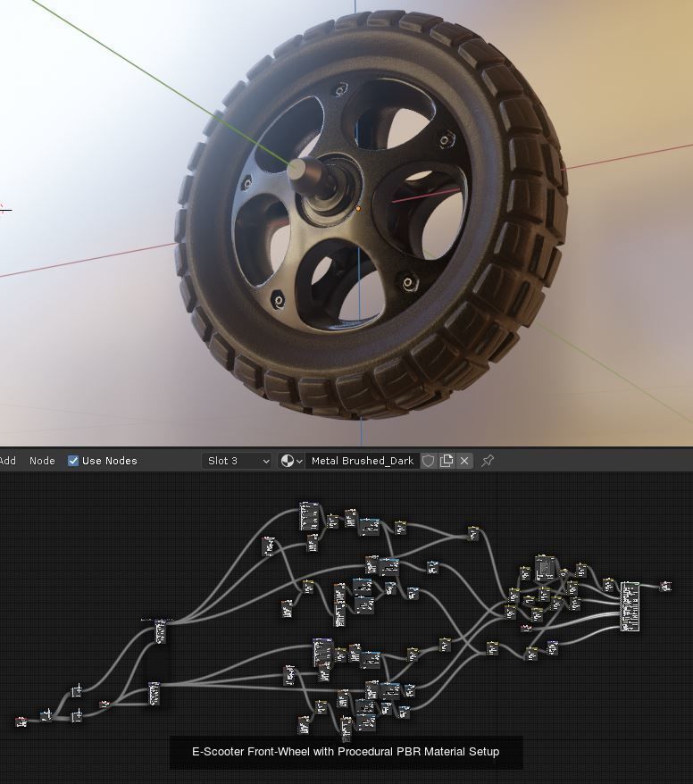Open the Slot 3 material slot dropdown
This screenshot has width=693, height=784.
pyautogui.click(x=237, y=461)
